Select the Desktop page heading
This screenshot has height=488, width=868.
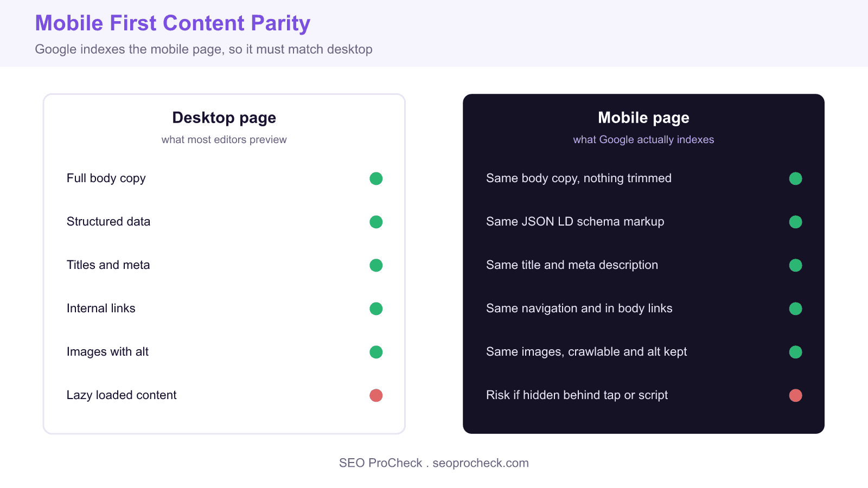click(x=224, y=118)
